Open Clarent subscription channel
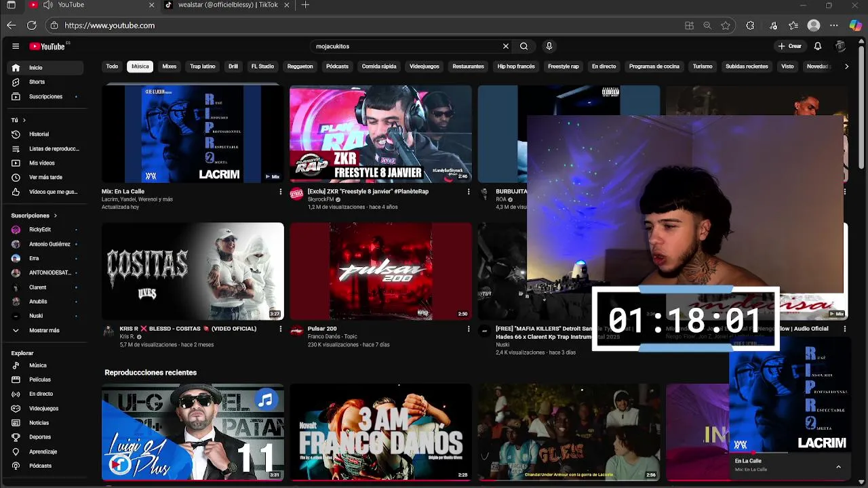The image size is (868, 488). pyautogui.click(x=45, y=287)
